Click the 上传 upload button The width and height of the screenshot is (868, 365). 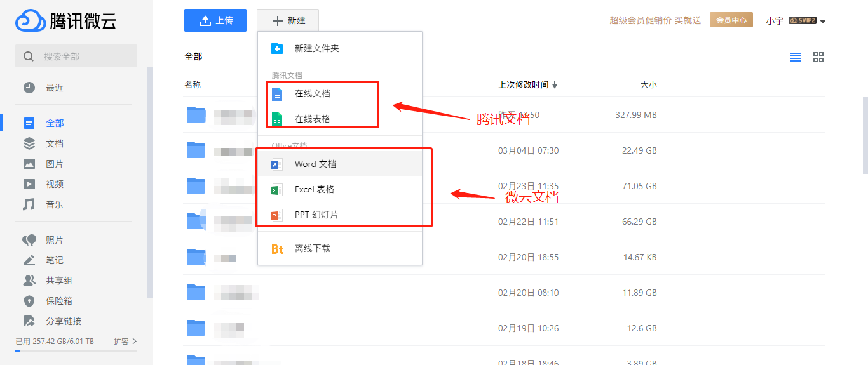[215, 20]
